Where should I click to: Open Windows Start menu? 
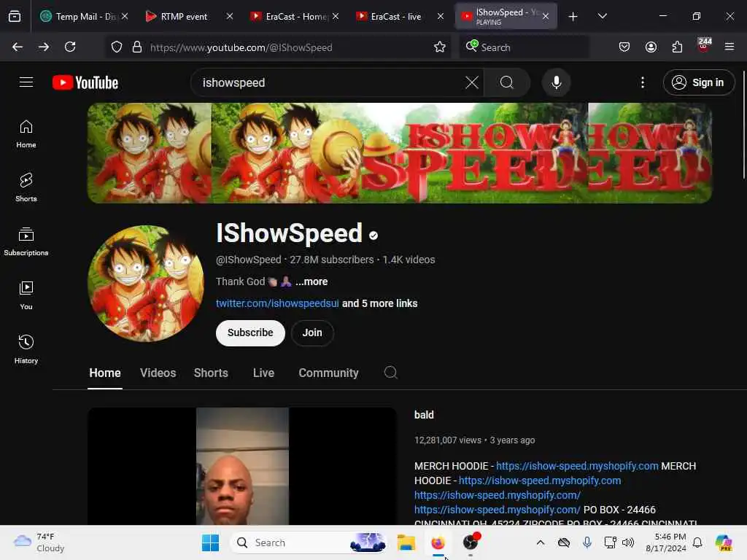click(x=210, y=542)
